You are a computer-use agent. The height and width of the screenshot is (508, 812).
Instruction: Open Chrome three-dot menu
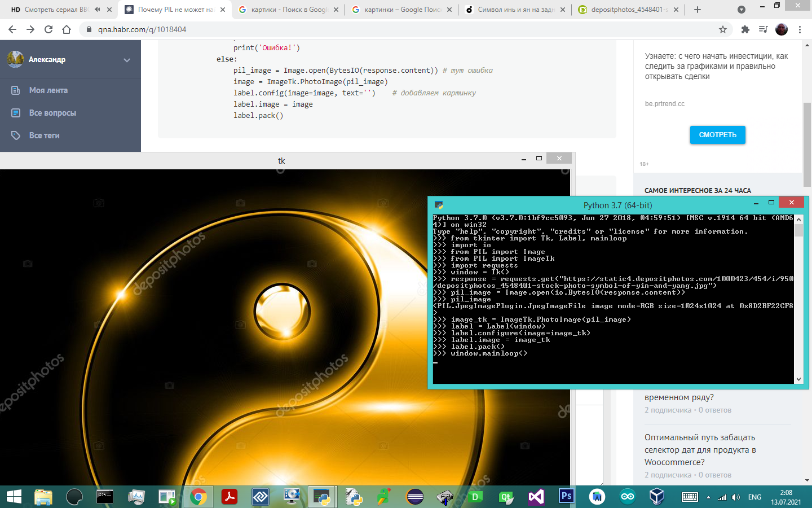[x=800, y=29]
